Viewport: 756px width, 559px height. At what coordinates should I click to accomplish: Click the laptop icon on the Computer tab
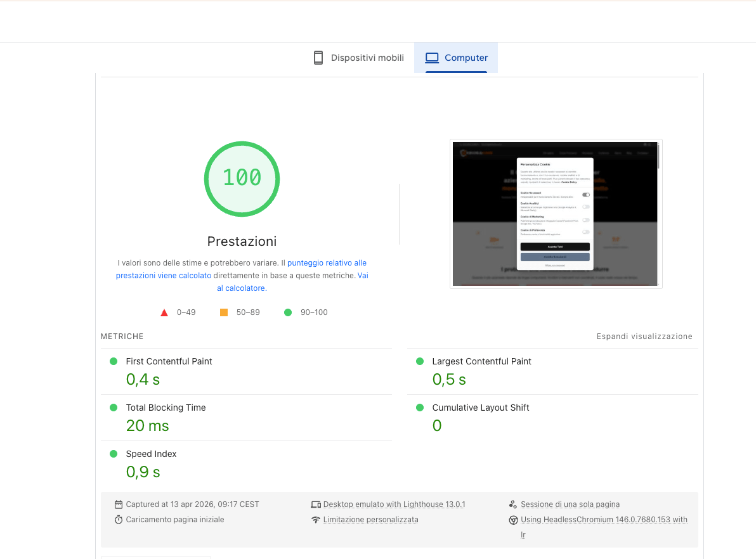(432, 57)
